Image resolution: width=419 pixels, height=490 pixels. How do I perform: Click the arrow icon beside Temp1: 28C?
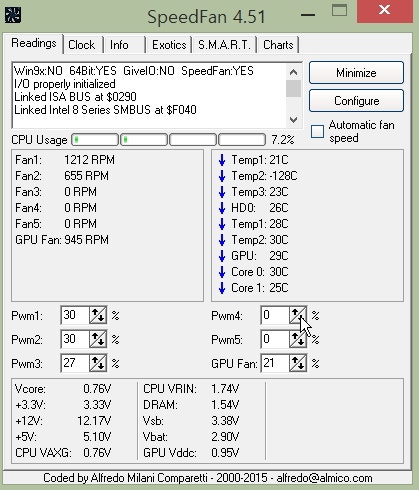pyautogui.click(x=222, y=224)
